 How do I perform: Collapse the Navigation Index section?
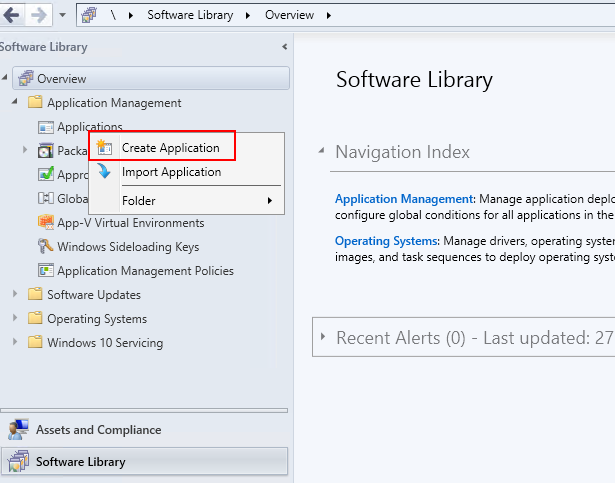click(321, 150)
